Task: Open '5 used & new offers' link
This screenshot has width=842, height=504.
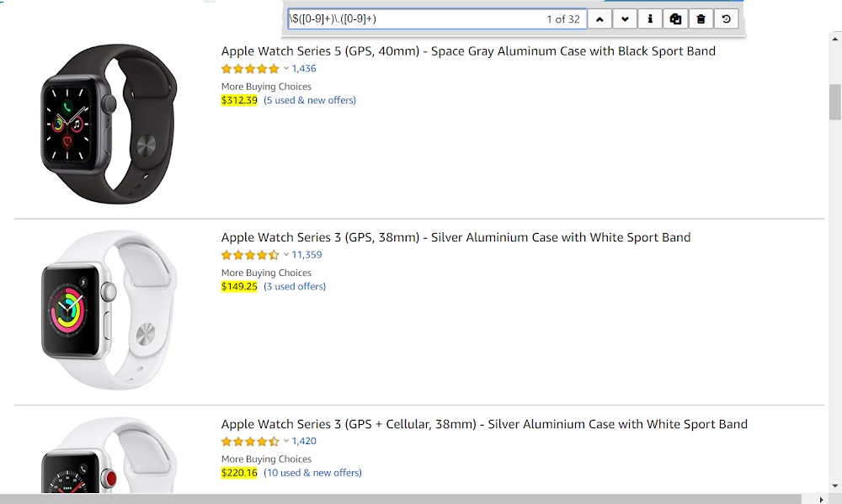Action: click(x=310, y=100)
